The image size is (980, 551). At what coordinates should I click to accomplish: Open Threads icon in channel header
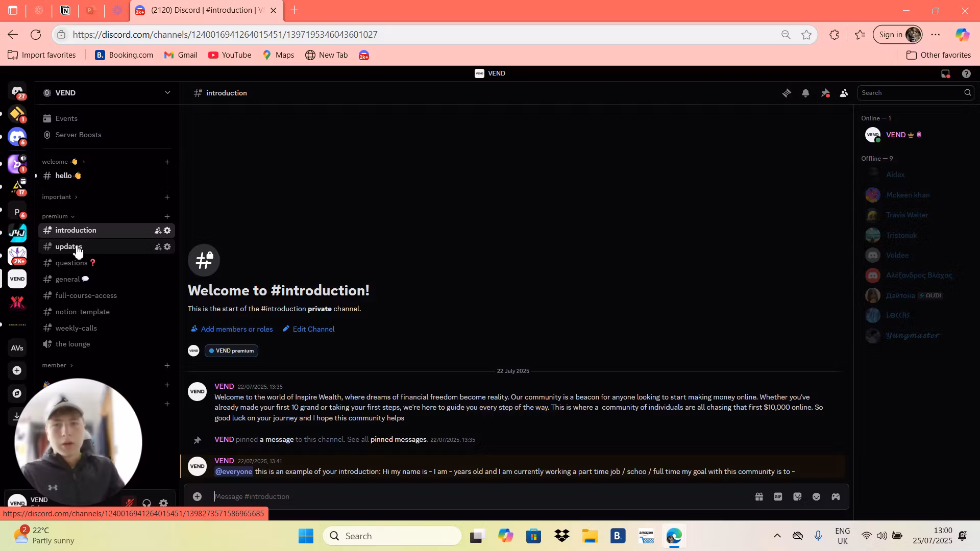(x=787, y=93)
